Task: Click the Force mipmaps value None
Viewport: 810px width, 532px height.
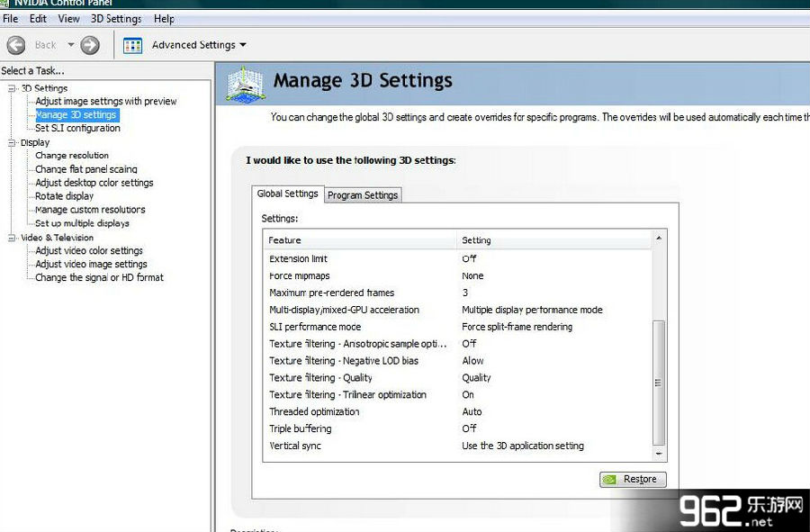Action: click(472, 275)
